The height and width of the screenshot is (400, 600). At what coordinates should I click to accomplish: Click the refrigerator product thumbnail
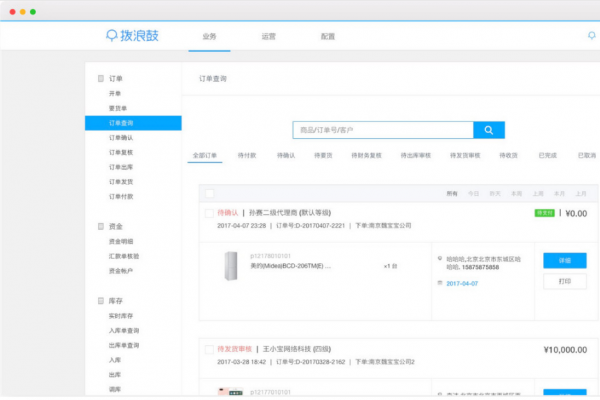click(232, 266)
